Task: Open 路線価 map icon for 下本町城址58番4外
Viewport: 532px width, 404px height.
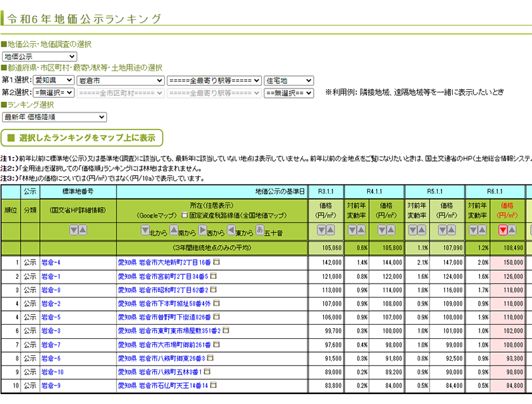Action: [x=217, y=303]
